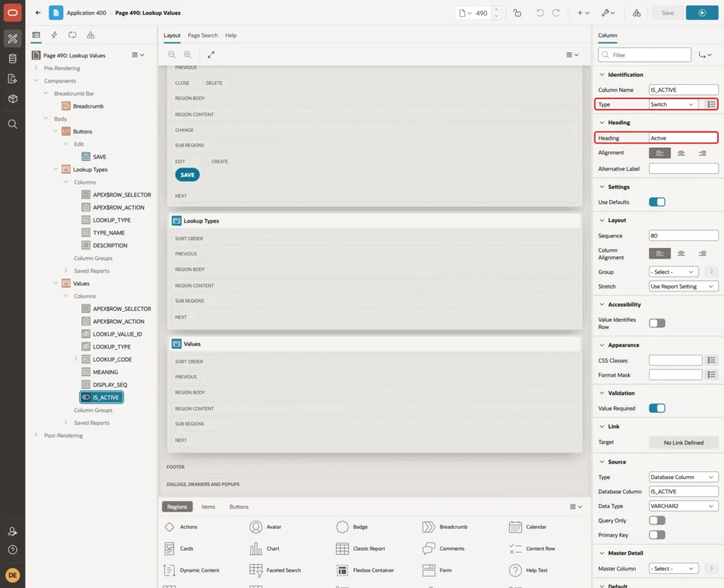This screenshot has height=588, width=724.
Task: Open the Type quick pick list icon
Action: pyautogui.click(x=711, y=105)
